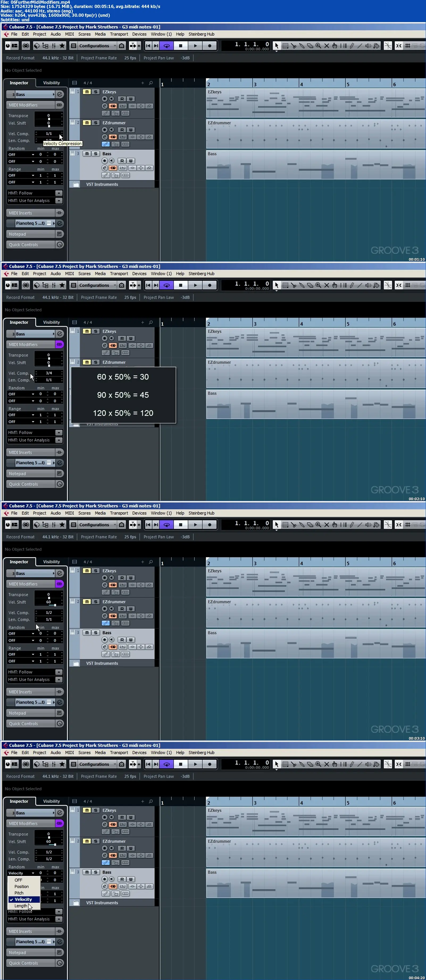Open Notepad section in the bottom frame
426x980 pixels.
tap(31, 953)
